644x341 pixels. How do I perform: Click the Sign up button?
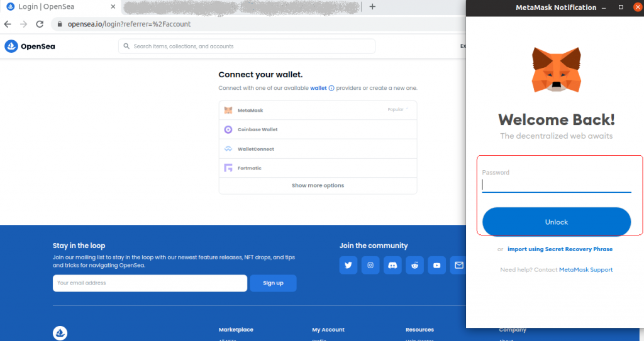(x=273, y=283)
